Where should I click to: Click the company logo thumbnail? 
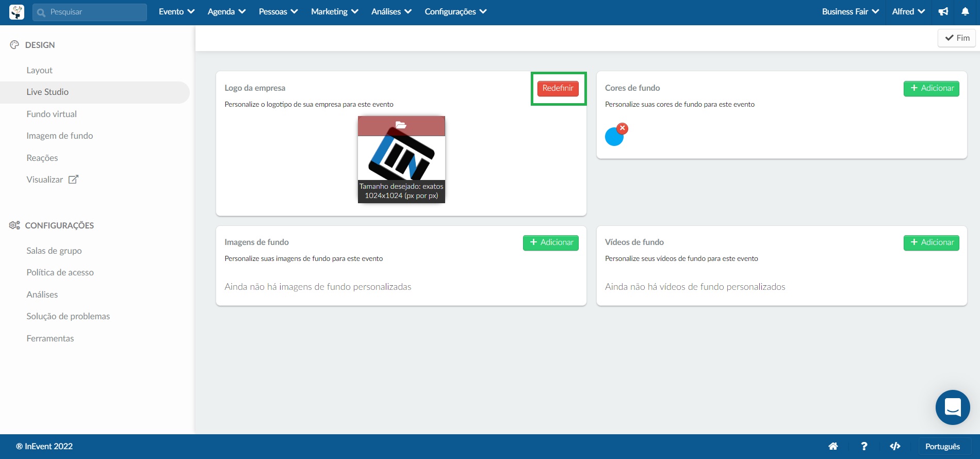click(x=401, y=159)
